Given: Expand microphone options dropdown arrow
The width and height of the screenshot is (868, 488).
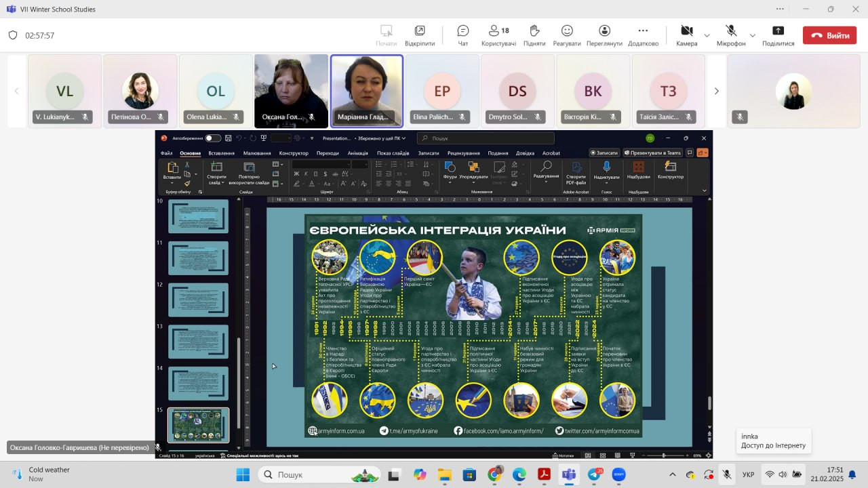Looking at the screenshot, I should click(752, 35).
